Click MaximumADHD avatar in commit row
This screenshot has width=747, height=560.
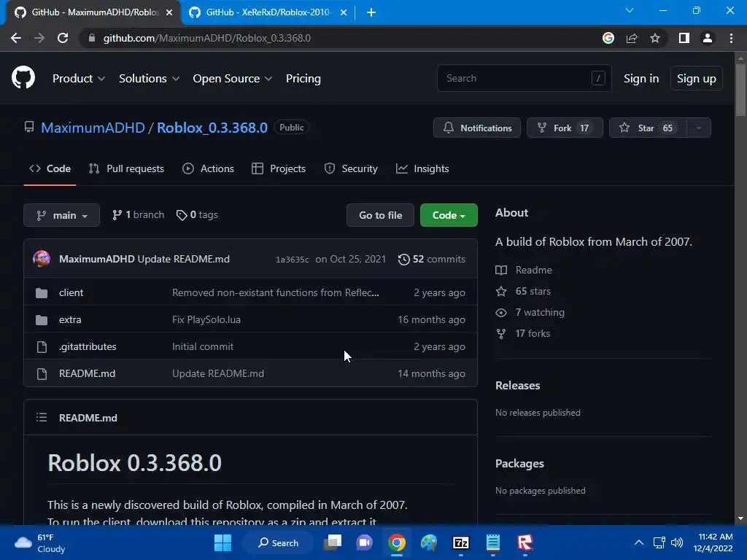click(42, 259)
